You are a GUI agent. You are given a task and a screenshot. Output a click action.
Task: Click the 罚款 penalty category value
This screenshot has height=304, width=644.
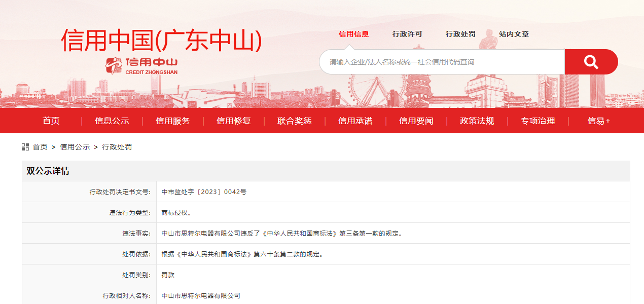click(x=168, y=275)
